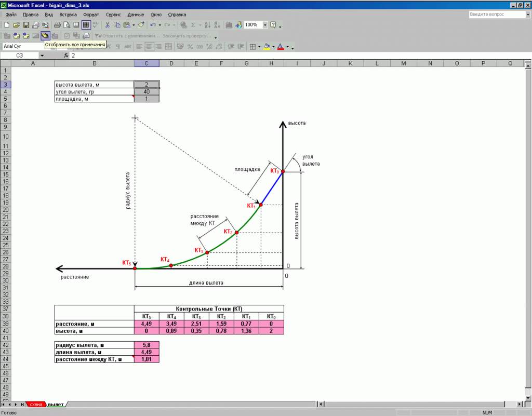Open the Формат menu

[x=91, y=15]
